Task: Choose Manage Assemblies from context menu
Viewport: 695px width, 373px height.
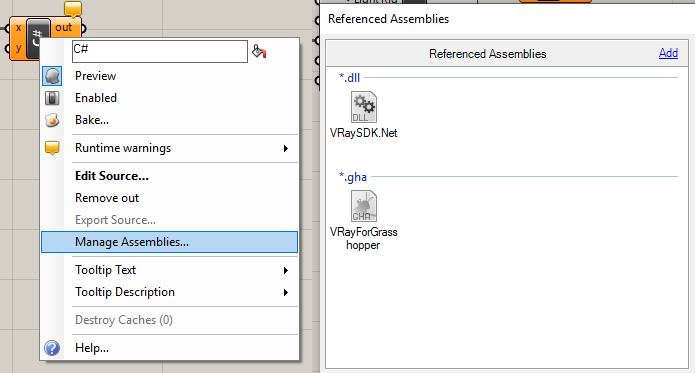Action: coord(170,242)
